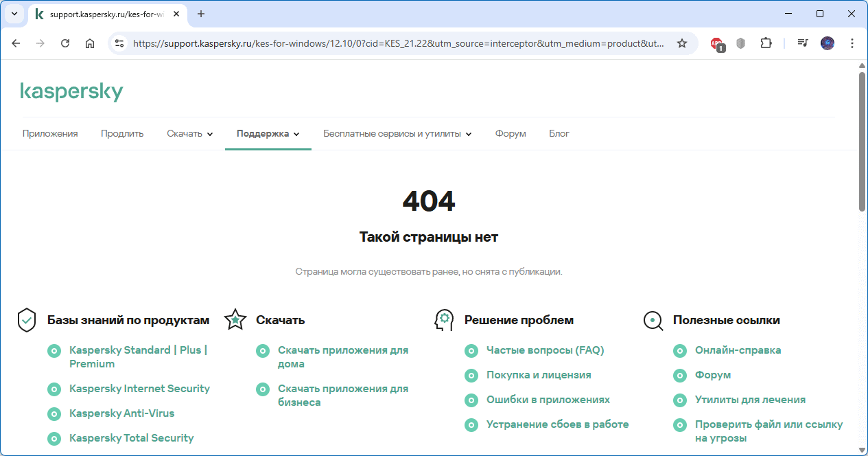Click the star icon beside Скачать heading
This screenshot has height=456, width=868.
coord(235,320)
